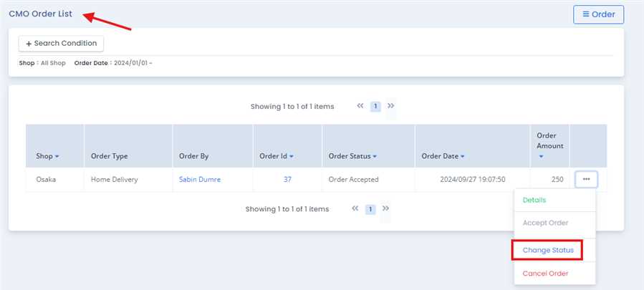Choose Details from the actions menu
Viewport: 644px width, 290px height.
534,200
